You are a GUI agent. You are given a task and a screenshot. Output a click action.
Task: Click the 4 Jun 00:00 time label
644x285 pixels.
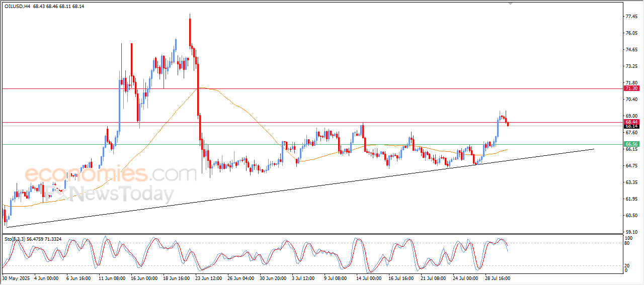[x=45, y=277]
